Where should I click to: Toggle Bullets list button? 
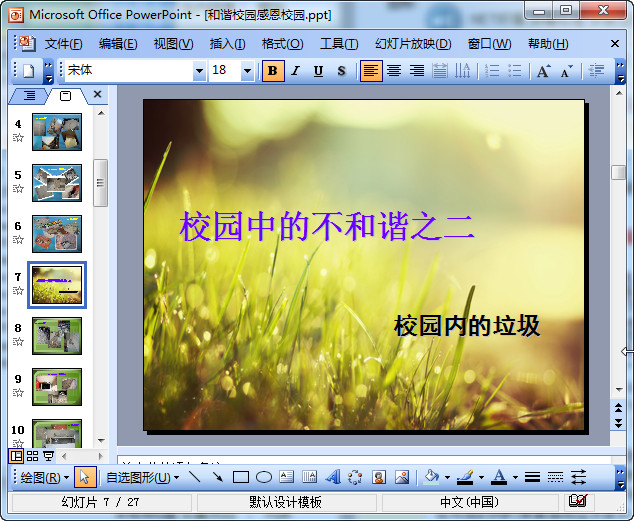point(515,71)
